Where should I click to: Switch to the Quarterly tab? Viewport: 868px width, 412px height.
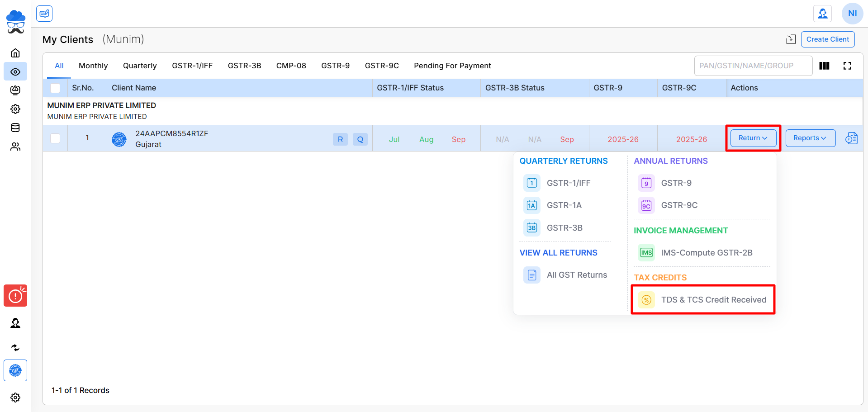click(140, 66)
